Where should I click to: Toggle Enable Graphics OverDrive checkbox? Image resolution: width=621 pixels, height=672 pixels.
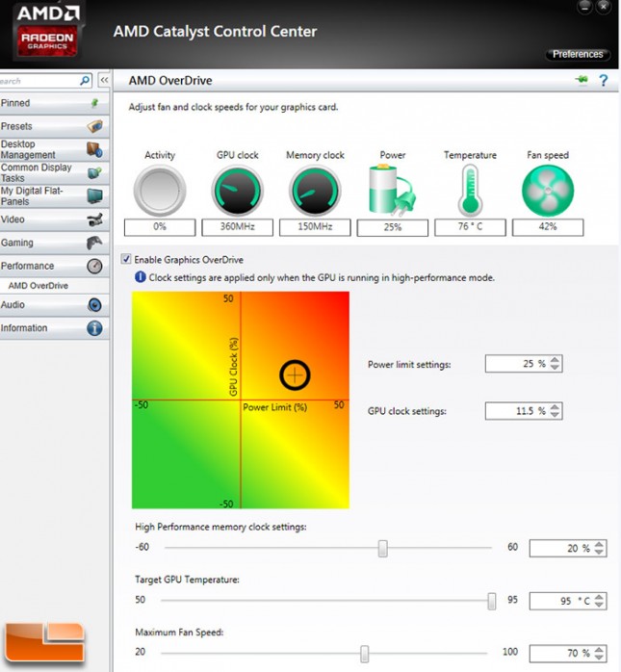(x=126, y=259)
